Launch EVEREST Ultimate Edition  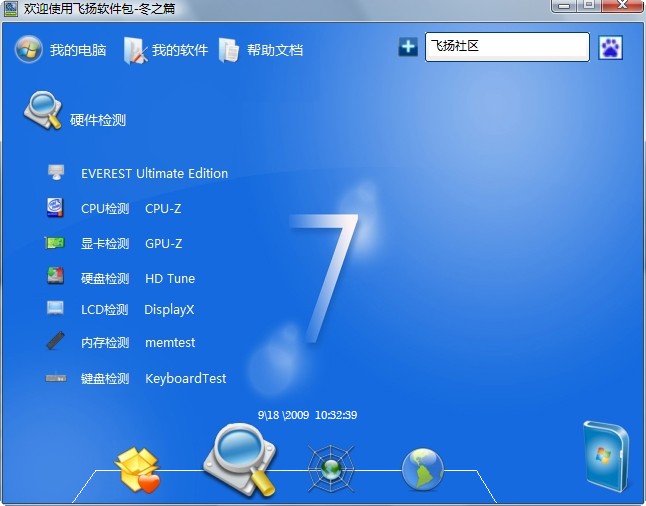[x=154, y=173]
